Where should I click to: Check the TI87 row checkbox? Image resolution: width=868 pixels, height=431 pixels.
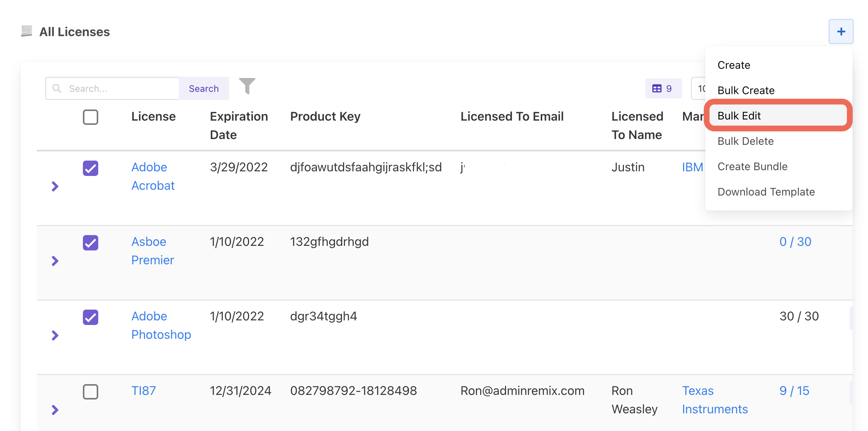click(x=91, y=392)
